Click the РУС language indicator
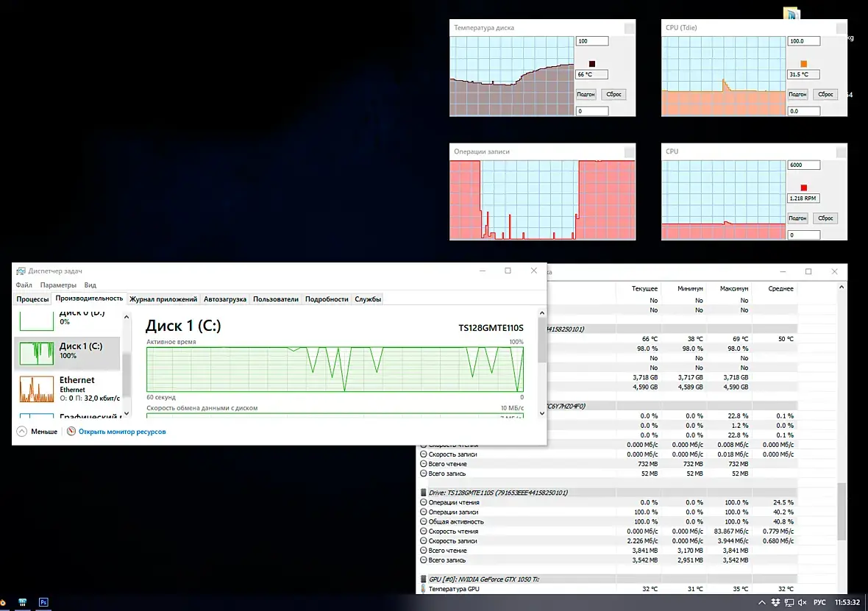The image size is (868, 611). click(x=820, y=602)
